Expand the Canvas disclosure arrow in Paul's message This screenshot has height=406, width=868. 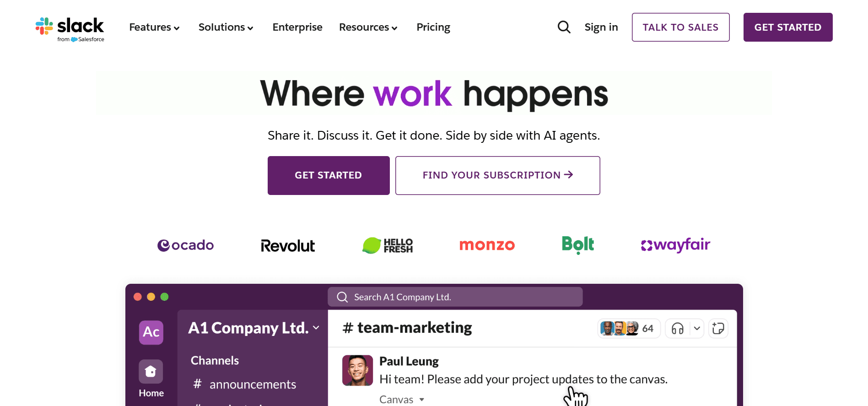tap(422, 399)
